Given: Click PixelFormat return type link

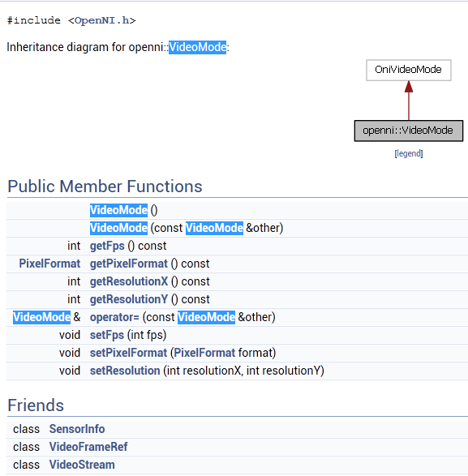Looking at the screenshot, I should click(49, 264).
